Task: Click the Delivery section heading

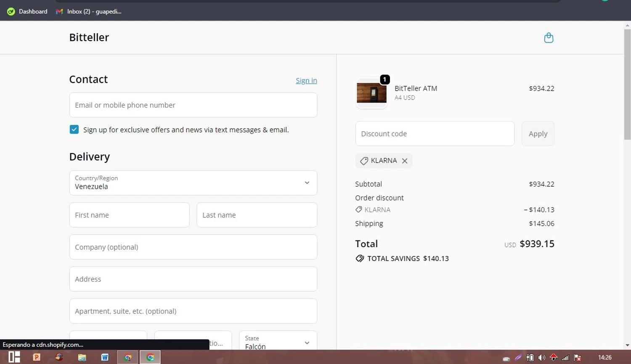Action: (x=90, y=157)
